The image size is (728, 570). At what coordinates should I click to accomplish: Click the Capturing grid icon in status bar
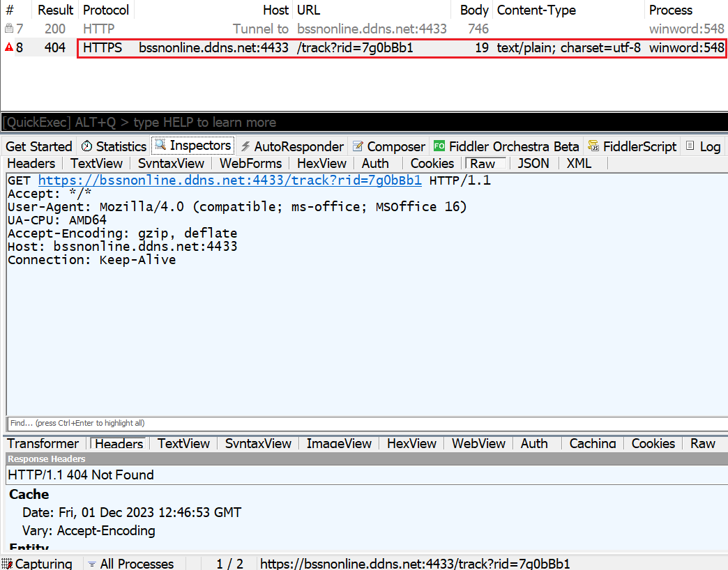(8, 563)
